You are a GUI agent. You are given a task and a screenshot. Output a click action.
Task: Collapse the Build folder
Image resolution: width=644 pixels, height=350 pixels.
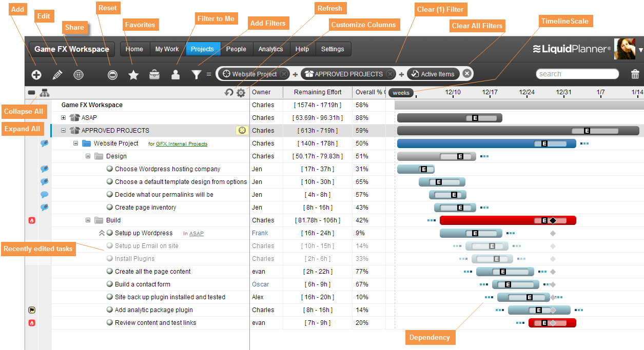[88, 220]
